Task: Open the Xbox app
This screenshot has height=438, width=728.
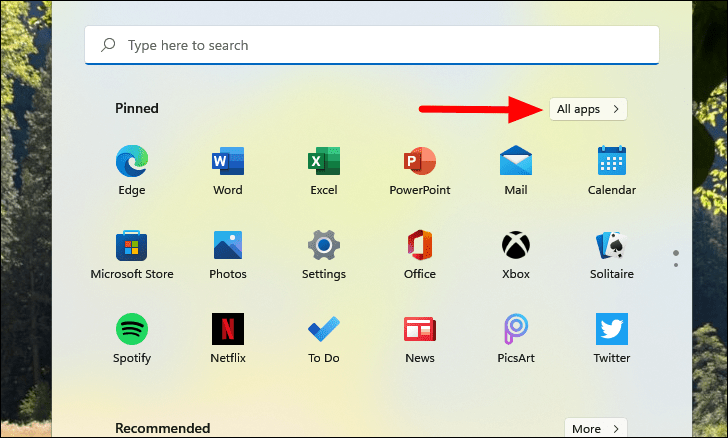Action: [x=516, y=255]
